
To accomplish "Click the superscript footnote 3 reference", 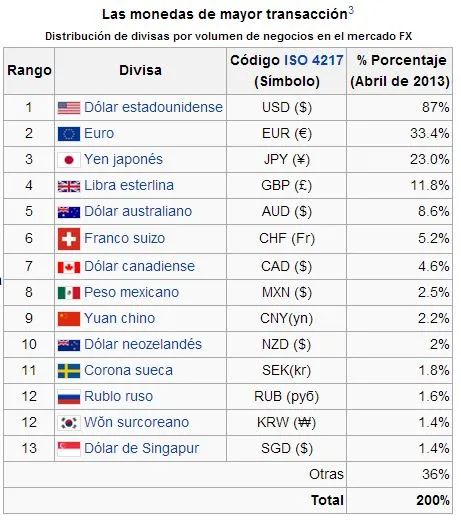I will click(x=351, y=11).
